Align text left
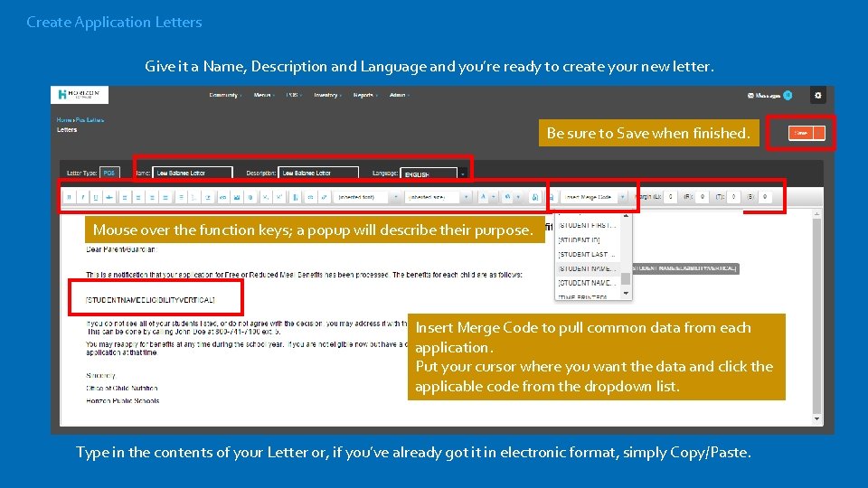 click(125, 197)
